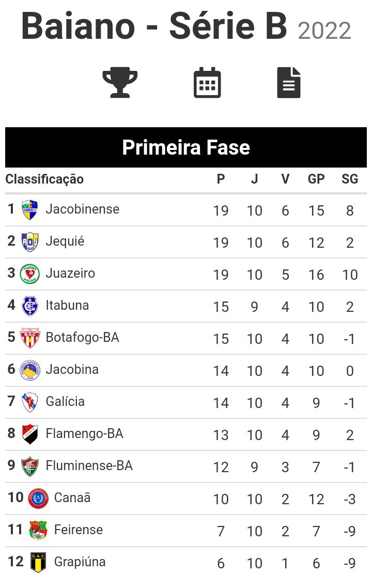The height and width of the screenshot is (588, 372).
Task: Click the Itabuna club crest
Action: pos(30,306)
